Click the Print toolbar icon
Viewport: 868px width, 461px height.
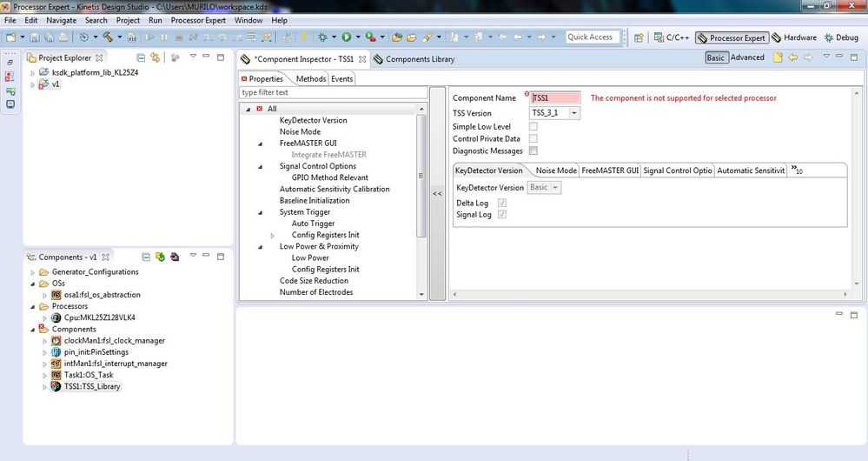point(63,37)
